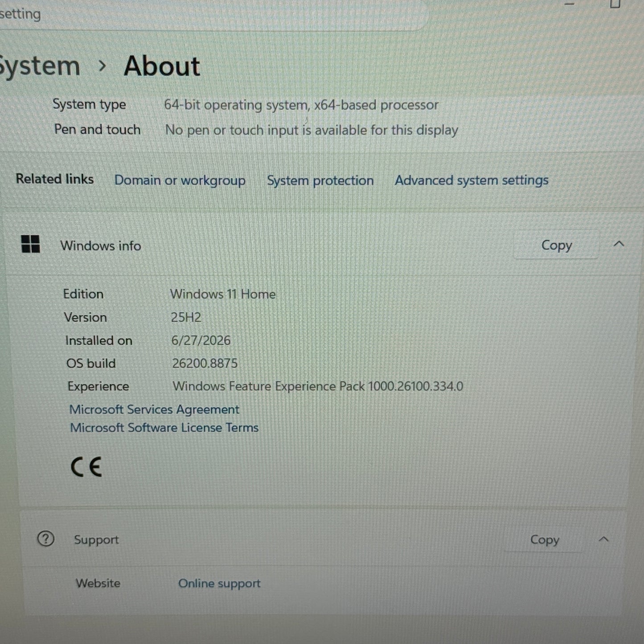The height and width of the screenshot is (644, 644).
Task: Open System protection link
Action: (320, 180)
